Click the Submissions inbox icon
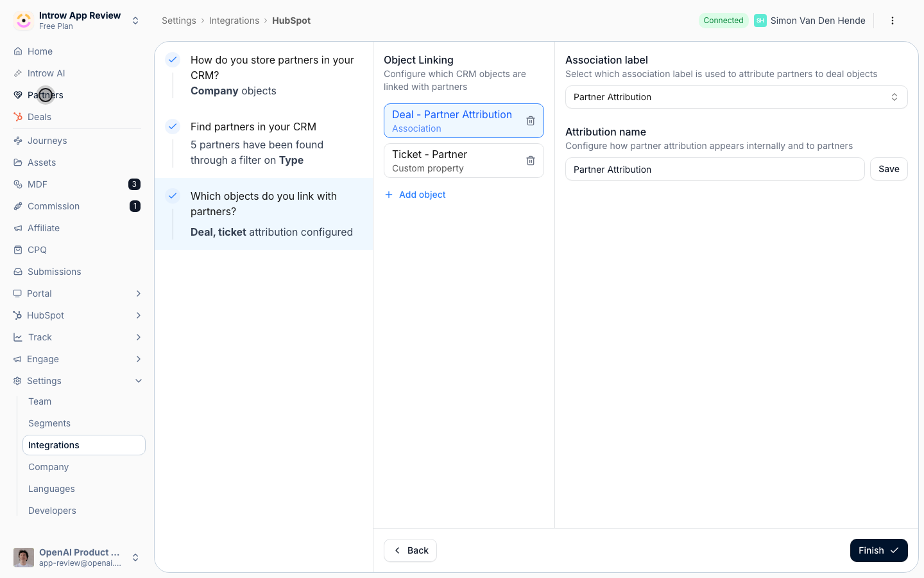Screen dimensions: 924x578 [x=18, y=272]
